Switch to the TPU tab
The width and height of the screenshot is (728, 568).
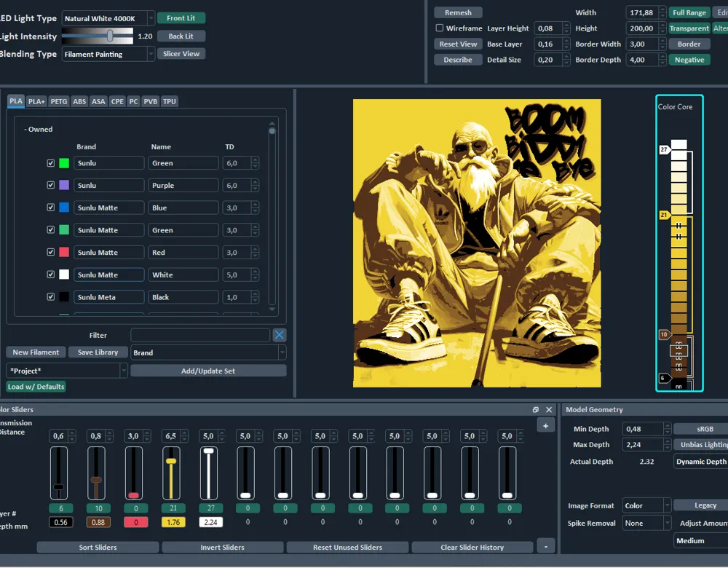click(x=170, y=101)
